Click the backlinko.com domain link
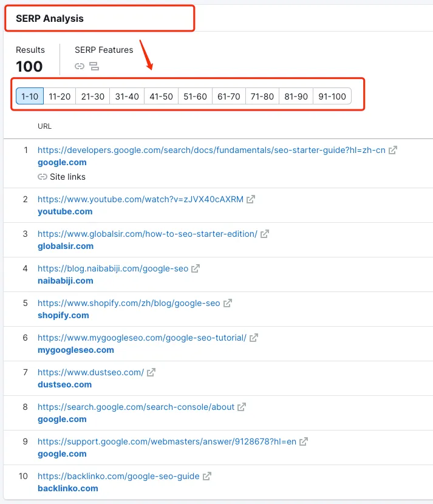Viewport: 433px width, 504px height. 68,488
